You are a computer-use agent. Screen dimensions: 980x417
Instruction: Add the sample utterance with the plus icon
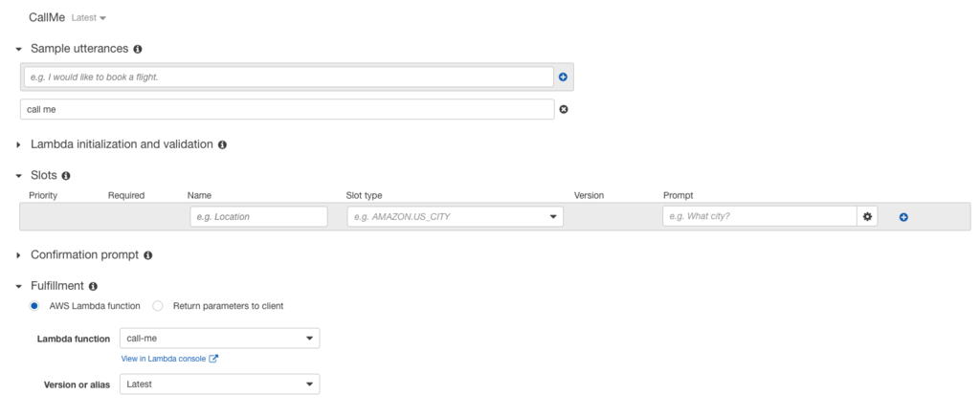(x=563, y=77)
